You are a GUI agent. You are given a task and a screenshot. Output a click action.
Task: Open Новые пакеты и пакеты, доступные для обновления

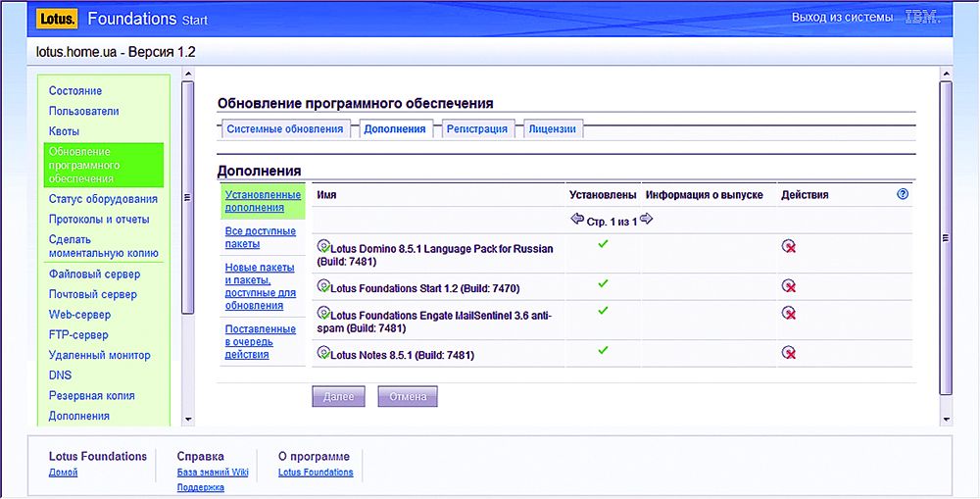(x=260, y=286)
